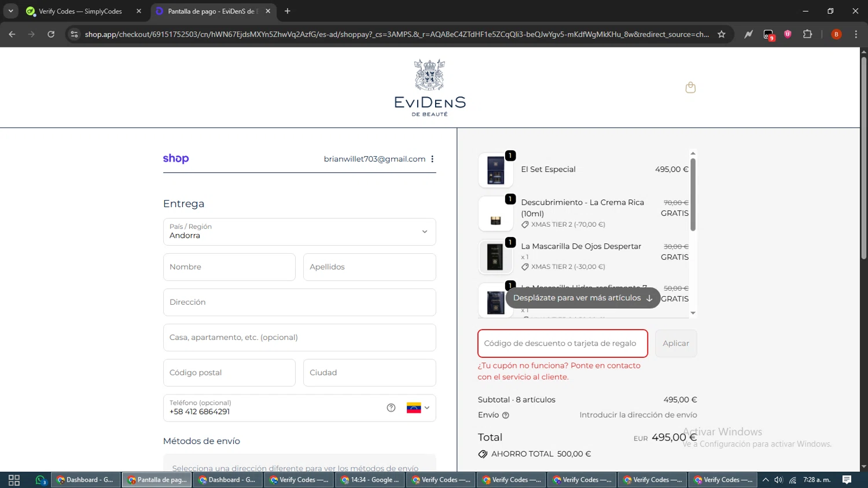Click the phone number help question icon
This screenshot has width=868, height=488.
click(x=391, y=408)
